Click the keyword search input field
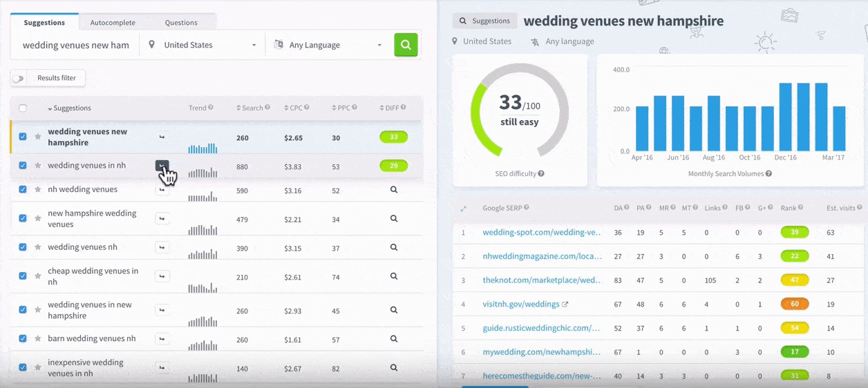This screenshot has width=868, height=388. 75,45
